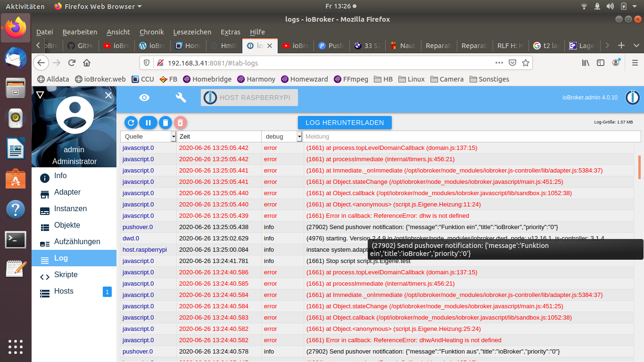The width and height of the screenshot is (644, 362).
Task: Open the Hilfe menu
Action: point(257,32)
